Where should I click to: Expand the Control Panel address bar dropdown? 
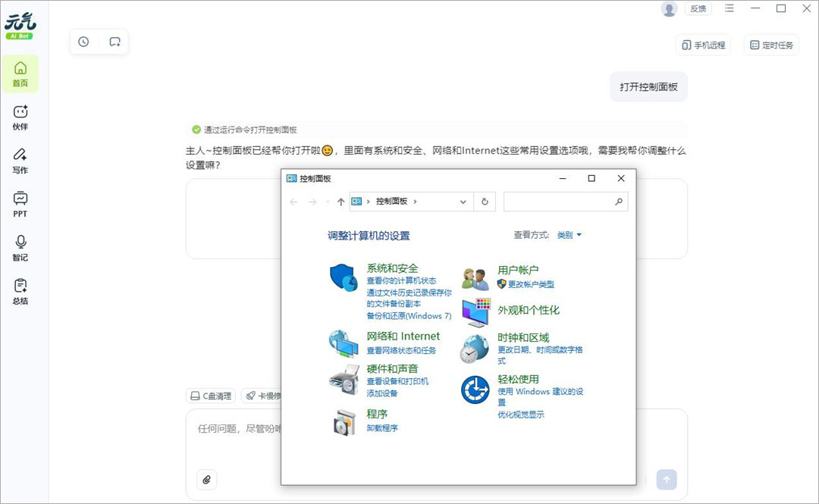point(463,202)
